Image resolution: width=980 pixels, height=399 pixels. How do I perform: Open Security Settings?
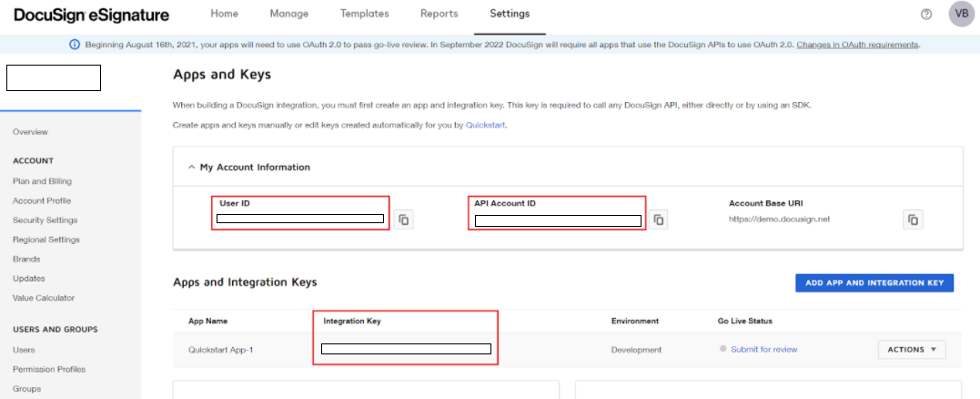click(x=45, y=220)
